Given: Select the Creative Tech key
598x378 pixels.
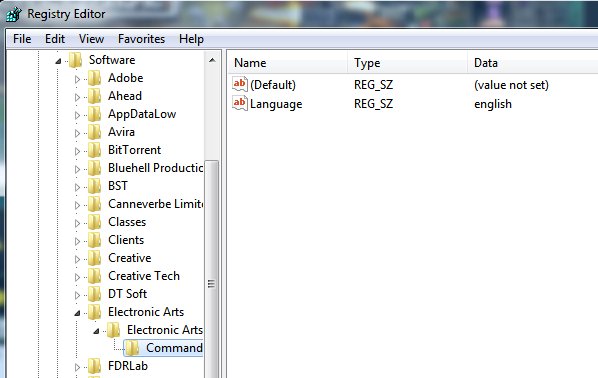Looking at the screenshot, I should (144, 276).
